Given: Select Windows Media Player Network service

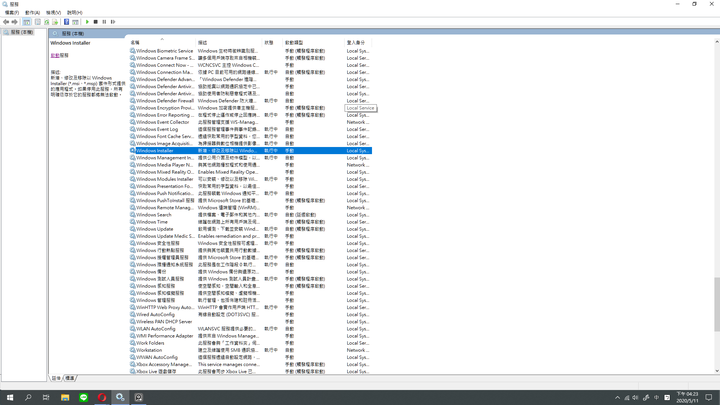Looking at the screenshot, I should 250,165.
